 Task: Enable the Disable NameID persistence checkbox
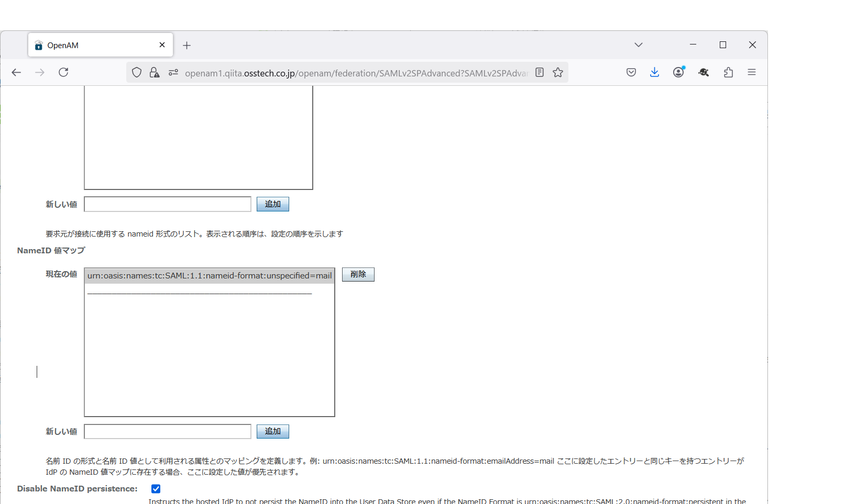156,488
